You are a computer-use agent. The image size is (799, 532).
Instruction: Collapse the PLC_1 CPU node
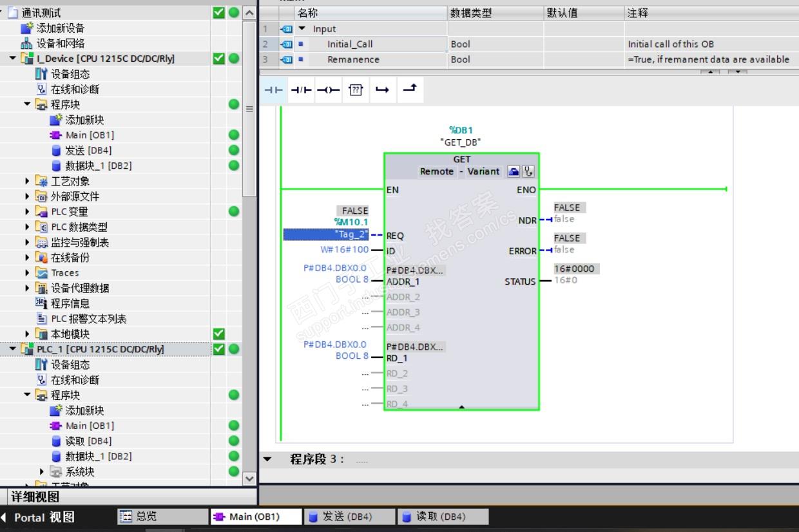click(x=13, y=349)
